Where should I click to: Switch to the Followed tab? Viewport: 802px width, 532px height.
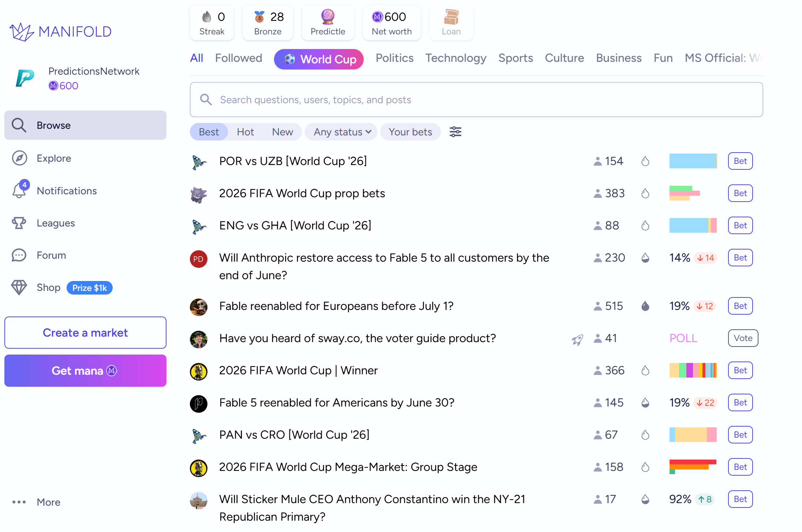pos(239,58)
